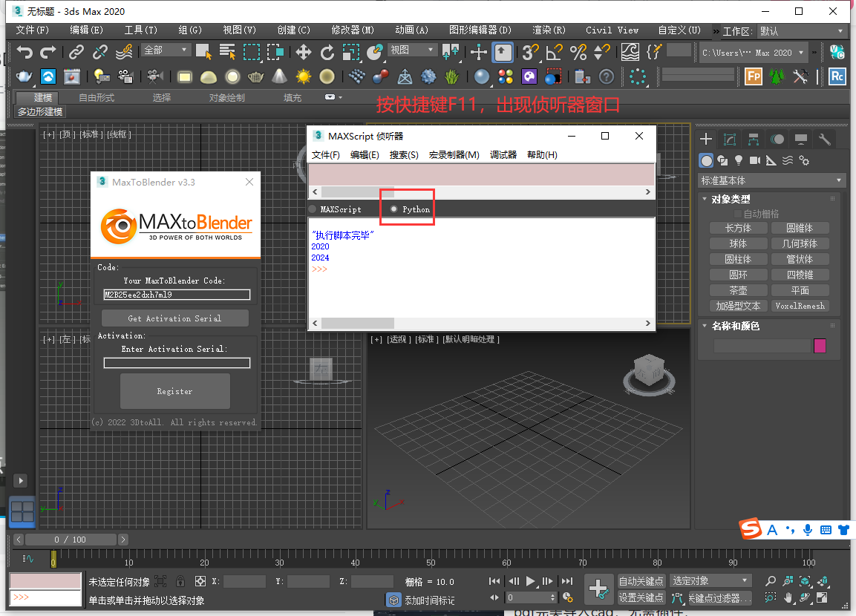The width and height of the screenshot is (856, 616).
Task: Click the listener output horizontal scrollbar
Action: [482, 324]
